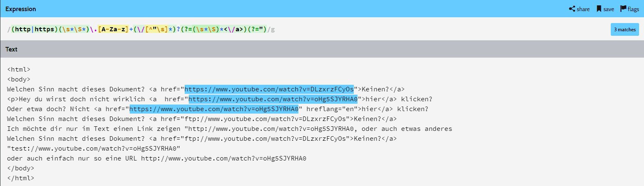Click the g flag at the expression's end

273,29
